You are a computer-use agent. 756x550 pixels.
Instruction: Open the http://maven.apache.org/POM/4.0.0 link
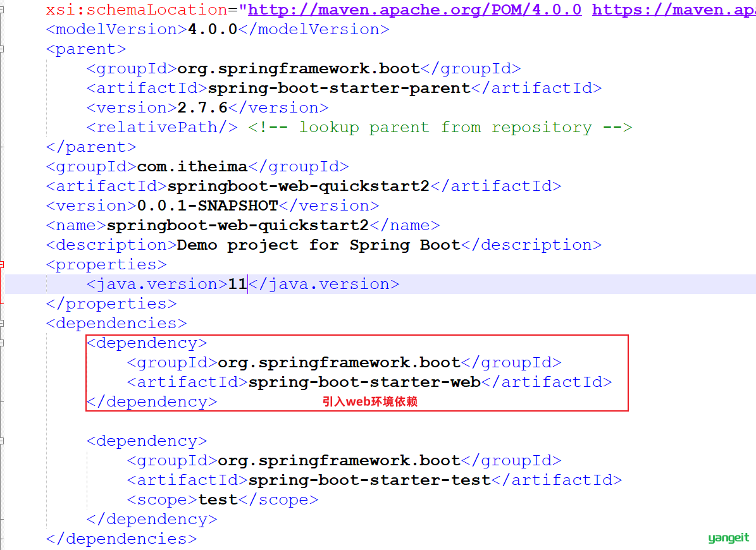(414, 9)
